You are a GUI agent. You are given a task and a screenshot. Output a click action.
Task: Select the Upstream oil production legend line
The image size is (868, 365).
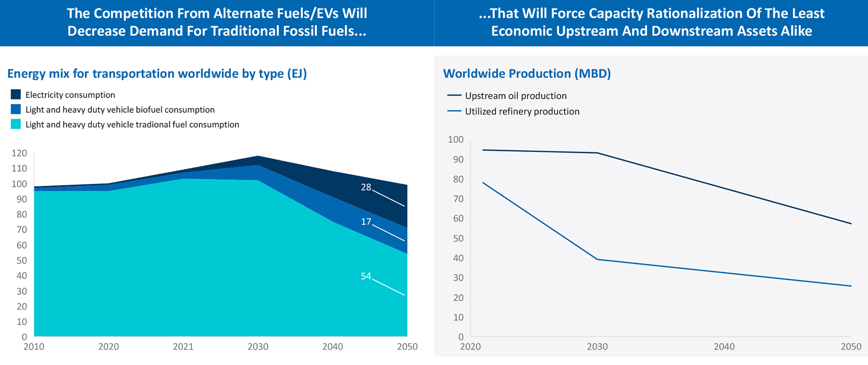point(454,95)
